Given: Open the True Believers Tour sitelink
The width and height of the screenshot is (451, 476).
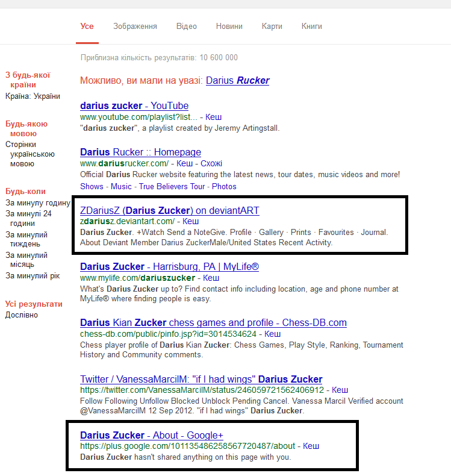Looking at the screenshot, I should 172,186.
